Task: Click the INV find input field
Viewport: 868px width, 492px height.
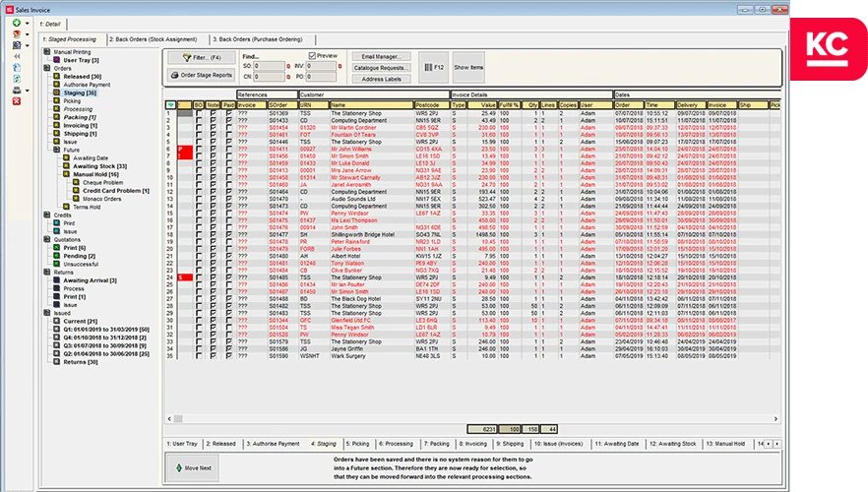Action: (x=321, y=66)
